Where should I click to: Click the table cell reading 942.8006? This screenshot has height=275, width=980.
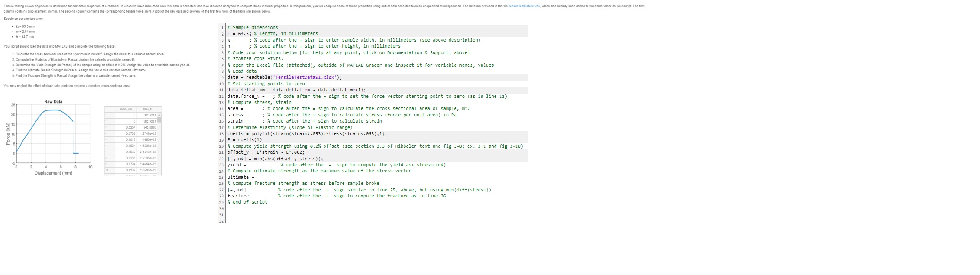(147, 128)
